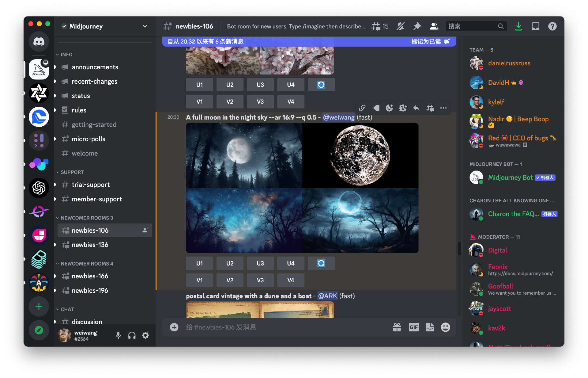Image resolution: width=588 pixels, height=378 pixels.
Task: Mute the microphone
Action: pyautogui.click(x=118, y=335)
